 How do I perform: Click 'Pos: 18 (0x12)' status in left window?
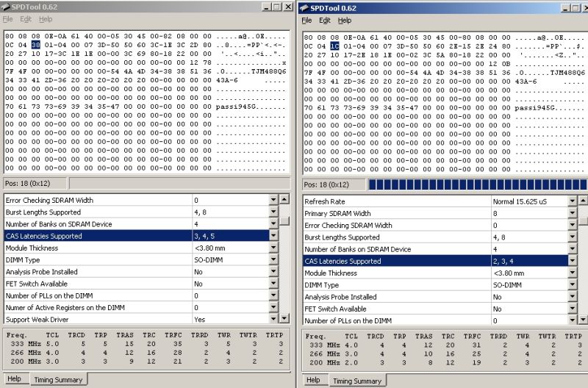[x=35, y=183]
